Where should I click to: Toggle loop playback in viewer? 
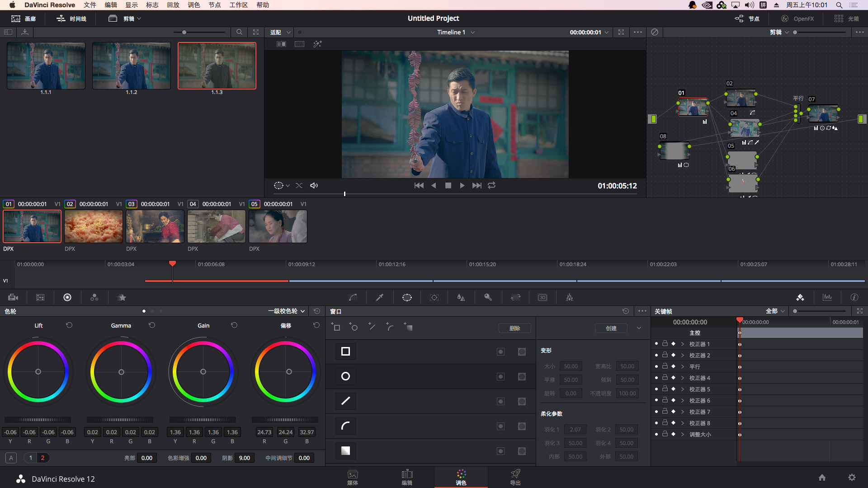click(492, 185)
